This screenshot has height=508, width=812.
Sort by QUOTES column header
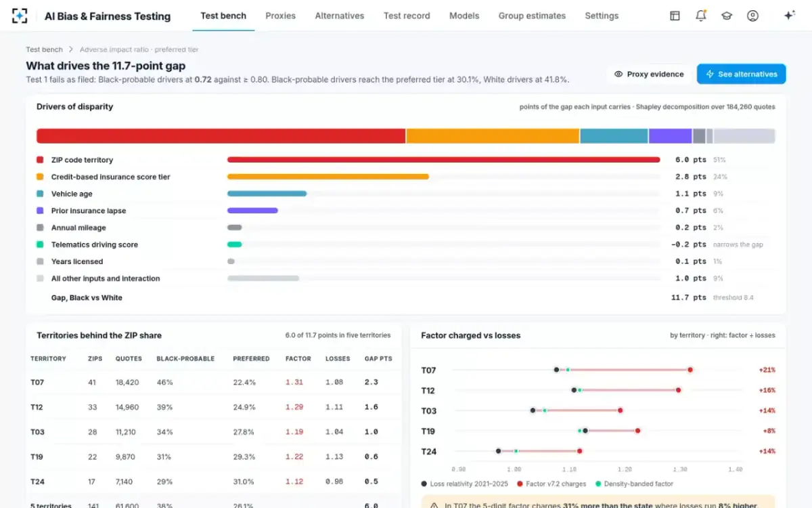click(129, 358)
